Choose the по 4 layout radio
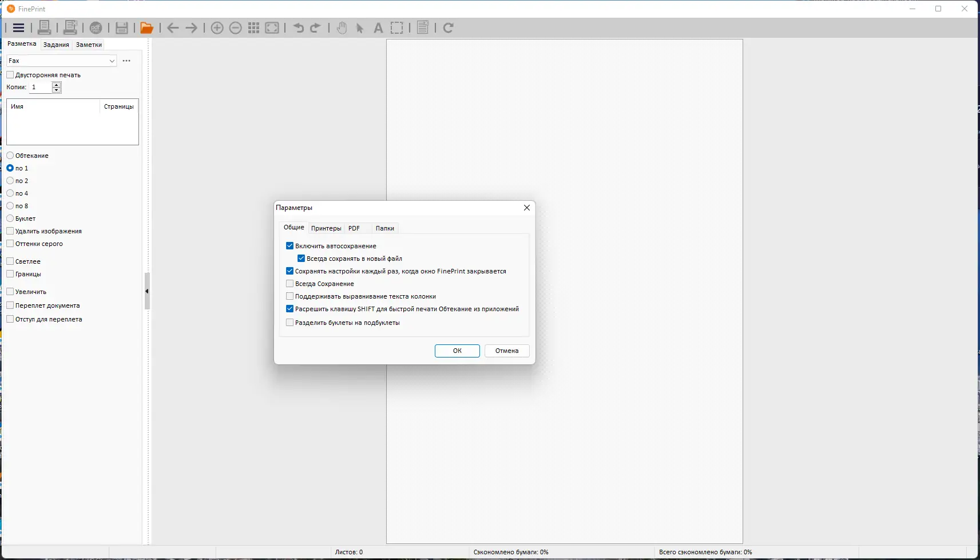This screenshot has height=560, width=980. (10, 193)
